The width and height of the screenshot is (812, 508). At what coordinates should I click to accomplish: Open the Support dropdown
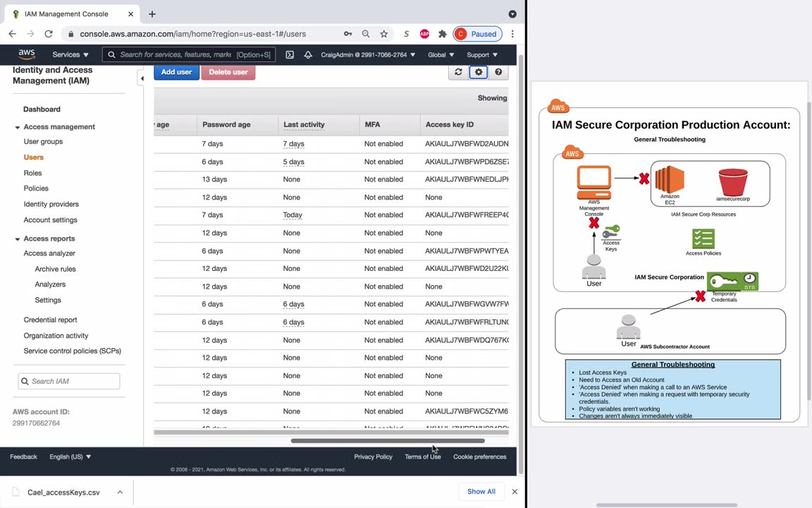482,54
